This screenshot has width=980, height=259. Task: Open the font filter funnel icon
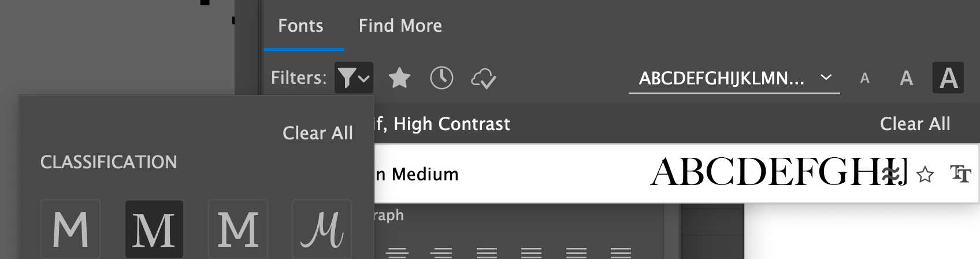click(x=347, y=78)
